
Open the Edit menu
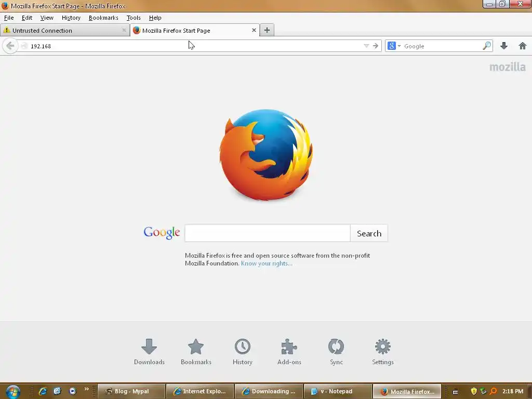pyautogui.click(x=27, y=18)
